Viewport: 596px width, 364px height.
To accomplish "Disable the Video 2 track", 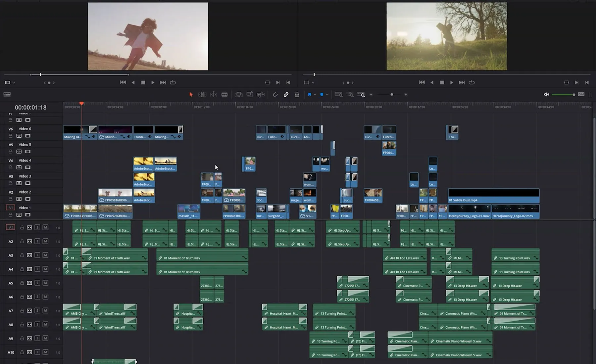I will [28, 199].
